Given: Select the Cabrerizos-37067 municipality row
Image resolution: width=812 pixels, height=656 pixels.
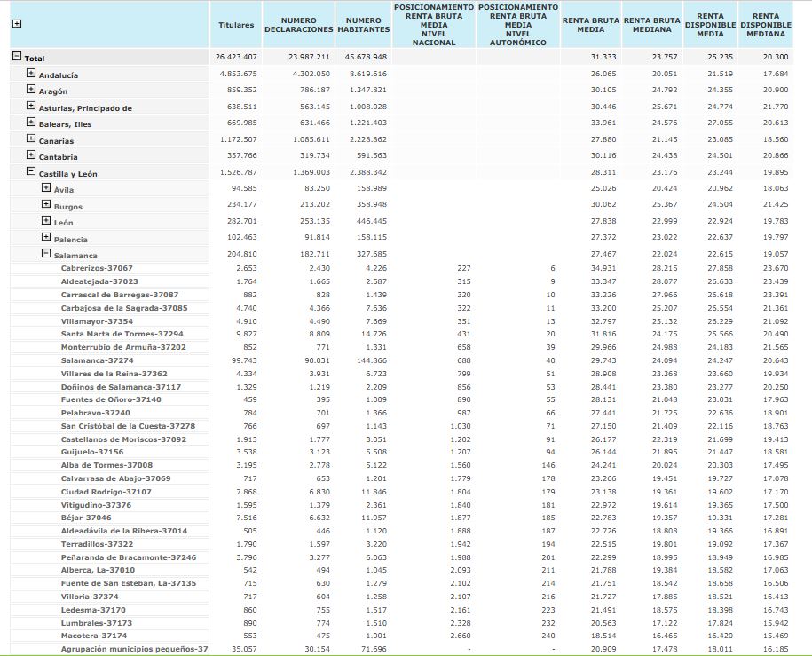Looking at the screenshot, I should click(x=97, y=268).
